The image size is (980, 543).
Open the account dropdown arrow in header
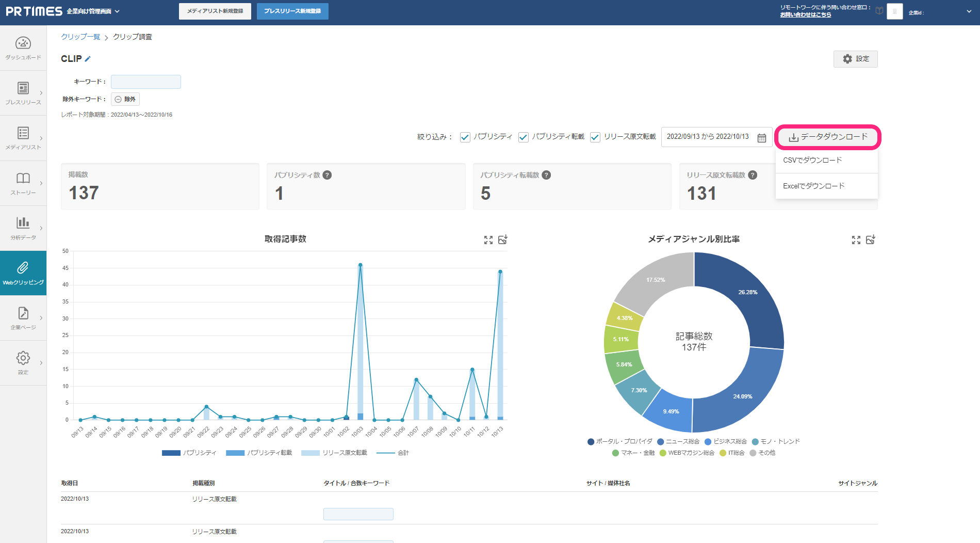coord(969,11)
